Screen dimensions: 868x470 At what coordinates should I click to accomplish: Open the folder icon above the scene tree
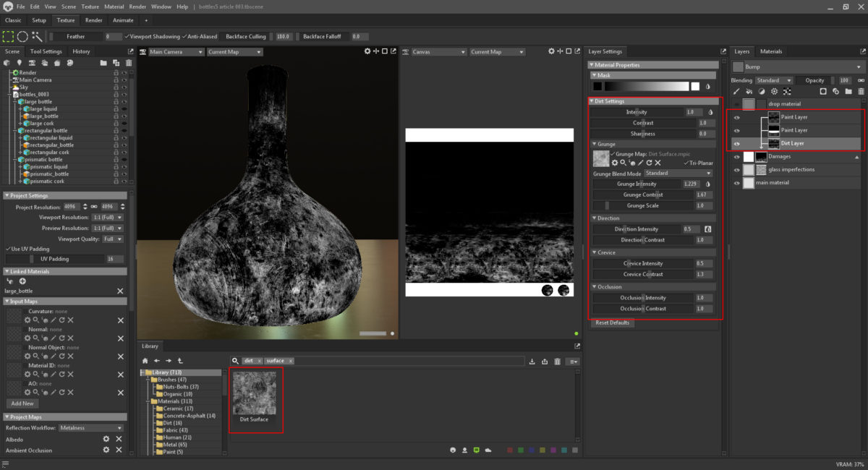point(104,62)
